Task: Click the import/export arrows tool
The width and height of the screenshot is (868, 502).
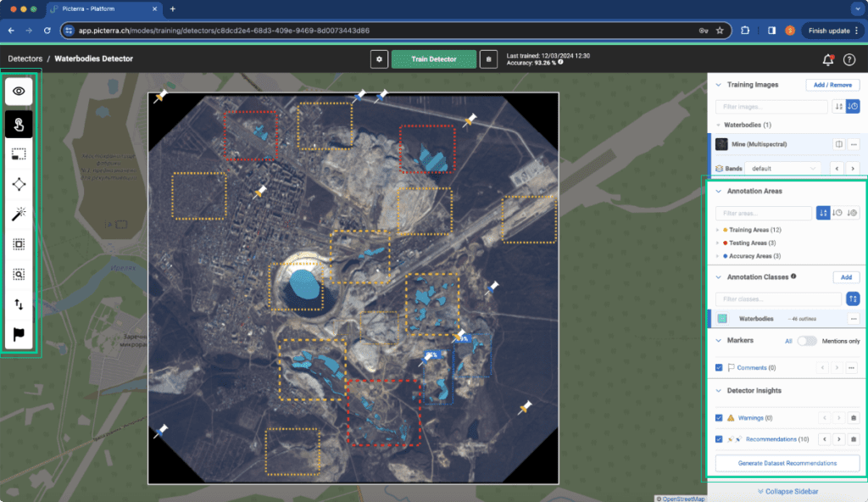Action: tap(19, 304)
